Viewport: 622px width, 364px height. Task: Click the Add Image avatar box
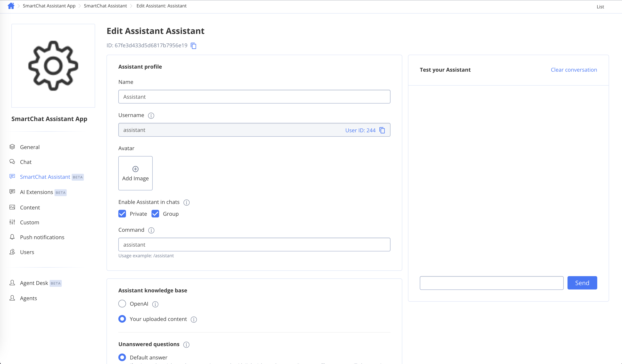[x=135, y=173]
